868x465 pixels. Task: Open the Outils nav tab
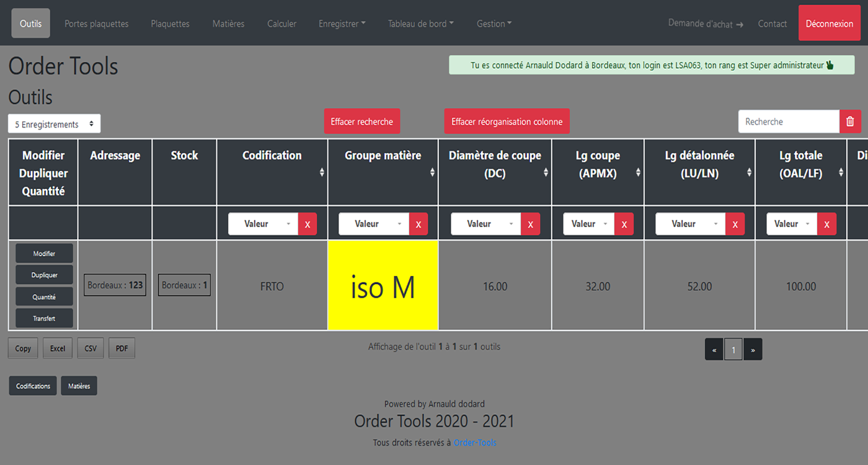coord(31,24)
